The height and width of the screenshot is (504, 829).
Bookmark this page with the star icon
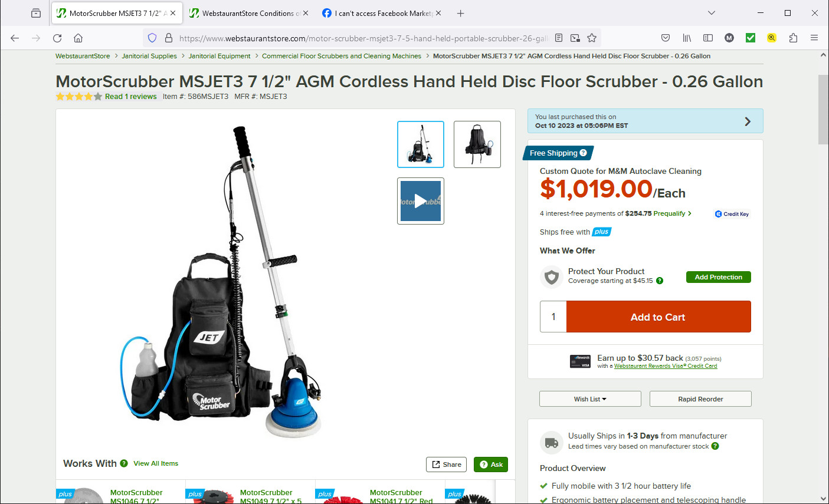[x=592, y=38]
